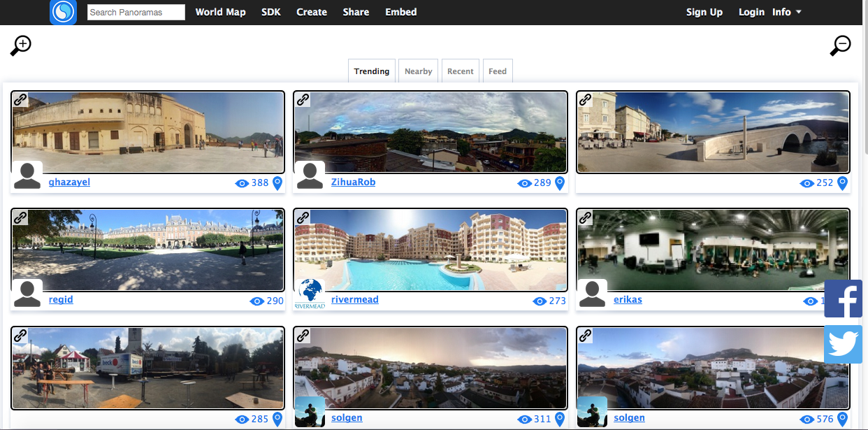Viewport: 868px width, 430px height.
Task: Click the zoom out magnifier icon
Action: click(840, 45)
